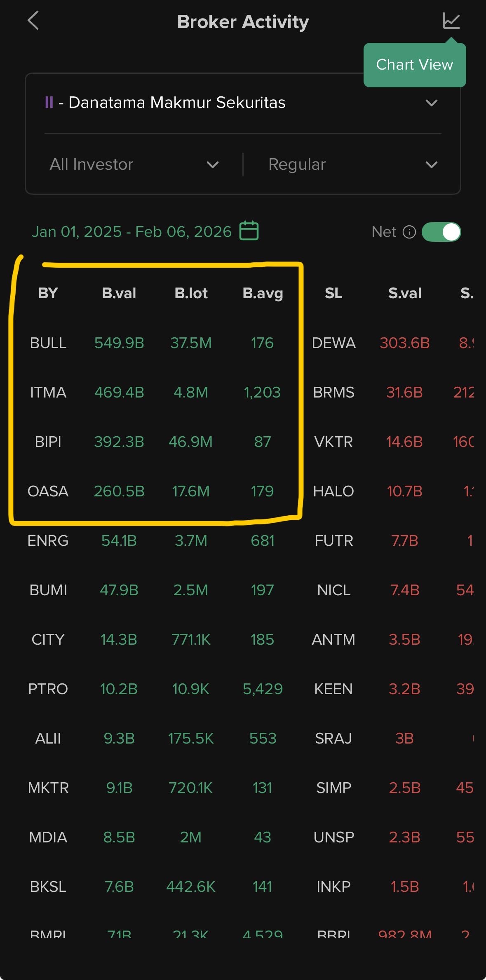The image size is (486, 980).
Task: Open the BULL stock row
Action: pos(48,343)
